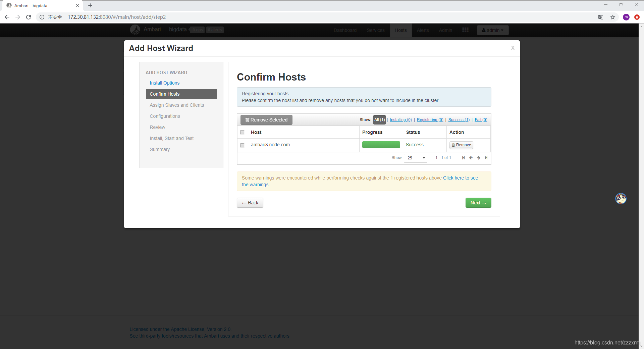Select all hosts header checkbox
Viewport: 644px width, 349px height.
tap(242, 132)
